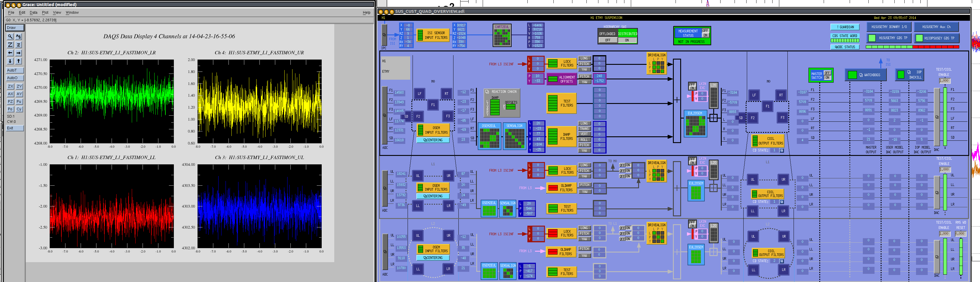Open the M0 DRIVEALIGN matrix block
This screenshot has height=282, width=980.
click(x=657, y=63)
